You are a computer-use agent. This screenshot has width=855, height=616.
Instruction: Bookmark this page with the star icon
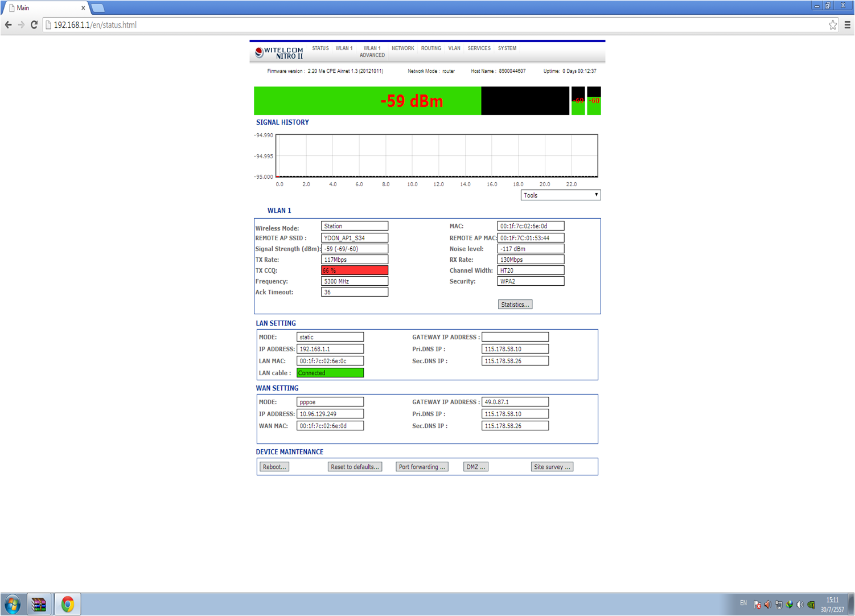point(833,25)
